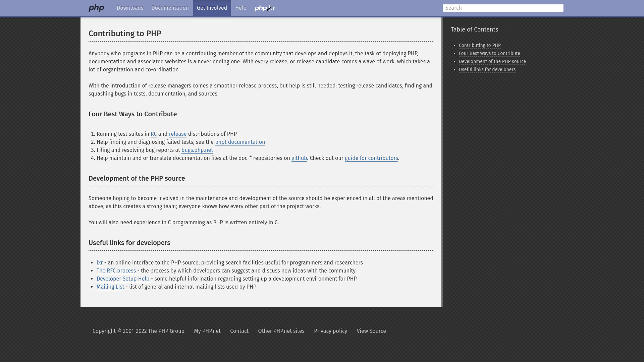This screenshot has width=644, height=362.
Task: Open My PHP.net footer link
Action: click(x=207, y=331)
